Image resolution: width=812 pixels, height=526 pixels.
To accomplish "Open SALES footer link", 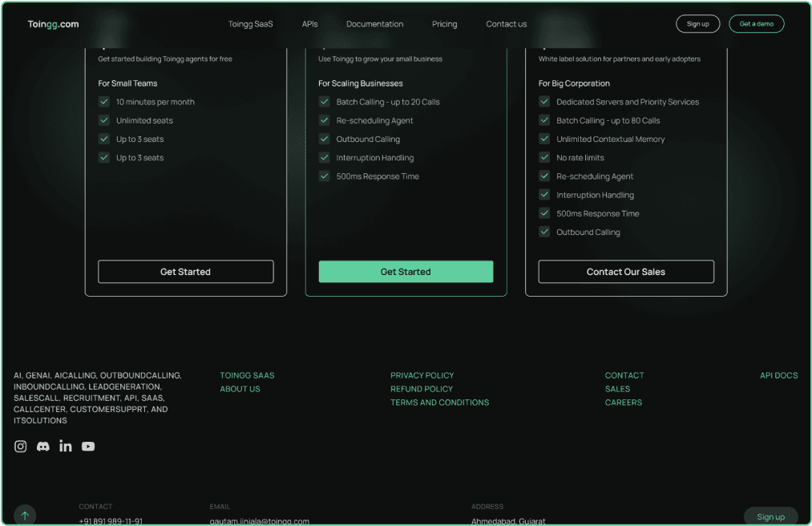I will pyautogui.click(x=618, y=389).
